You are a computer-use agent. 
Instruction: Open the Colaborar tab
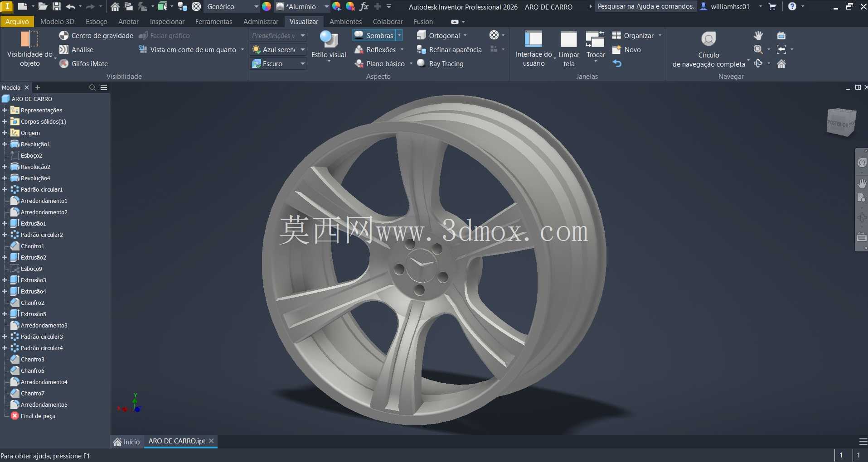click(388, 21)
